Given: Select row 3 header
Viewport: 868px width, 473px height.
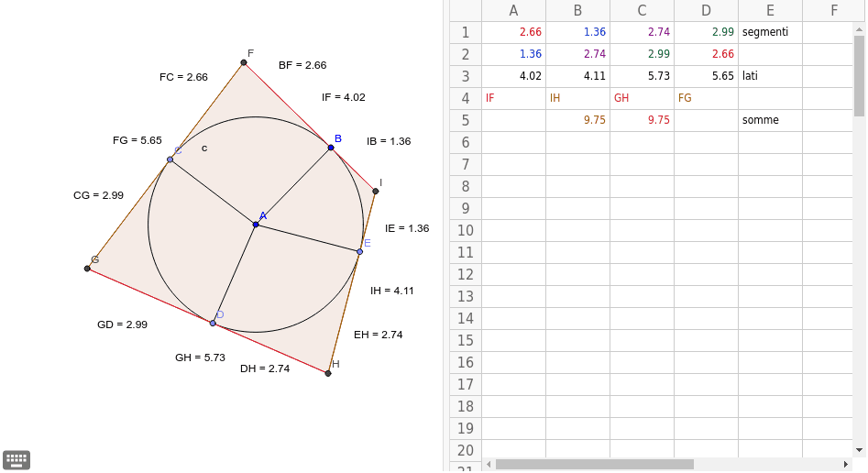Looking at the screenshot, I should [465, 76].
